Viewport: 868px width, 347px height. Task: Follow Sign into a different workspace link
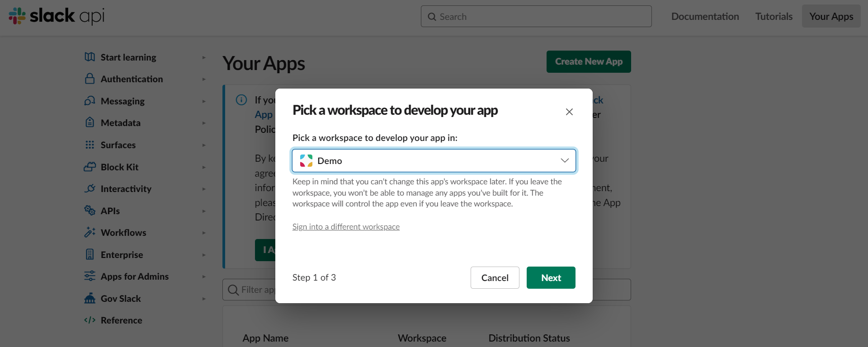point(346,227)
